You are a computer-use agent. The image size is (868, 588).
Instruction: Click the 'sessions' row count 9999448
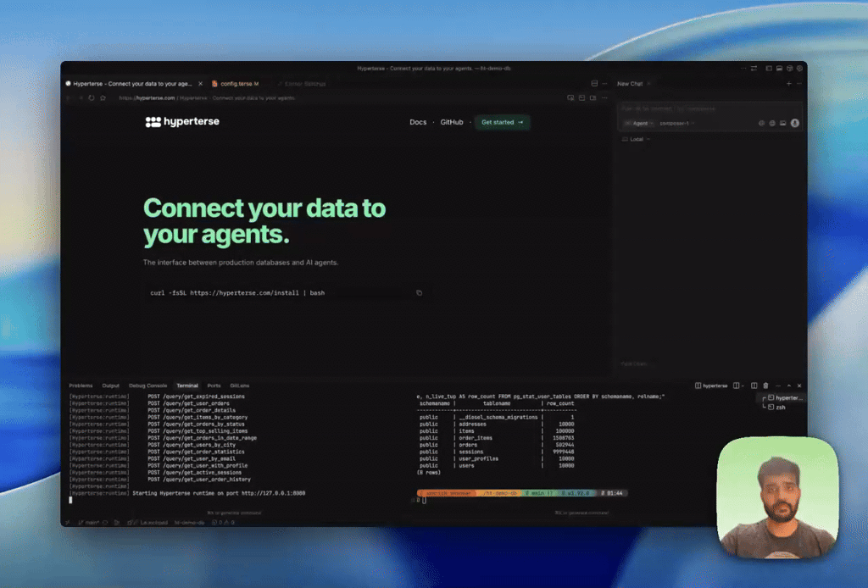(563, 452)
